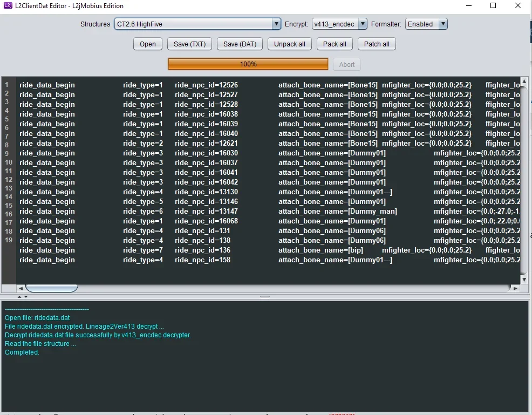
Task: Save the file as DAT
Action: coord(240,44)
